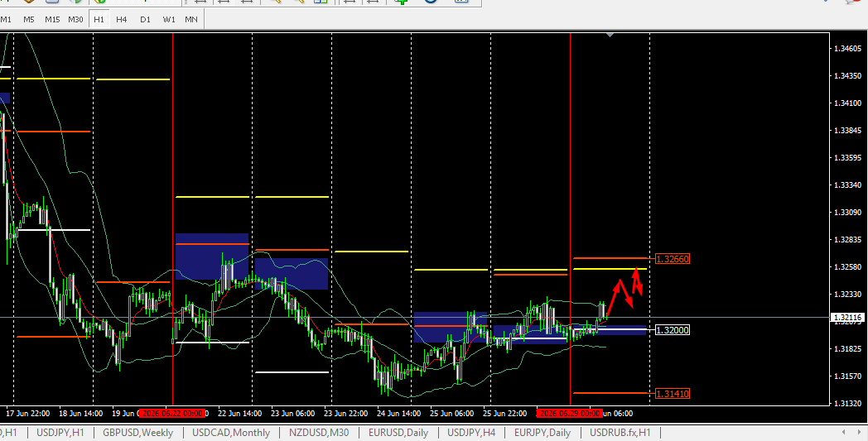Switch chart to M5 timeframe
This screenshot has height=441, width=868.
(29, 19)
